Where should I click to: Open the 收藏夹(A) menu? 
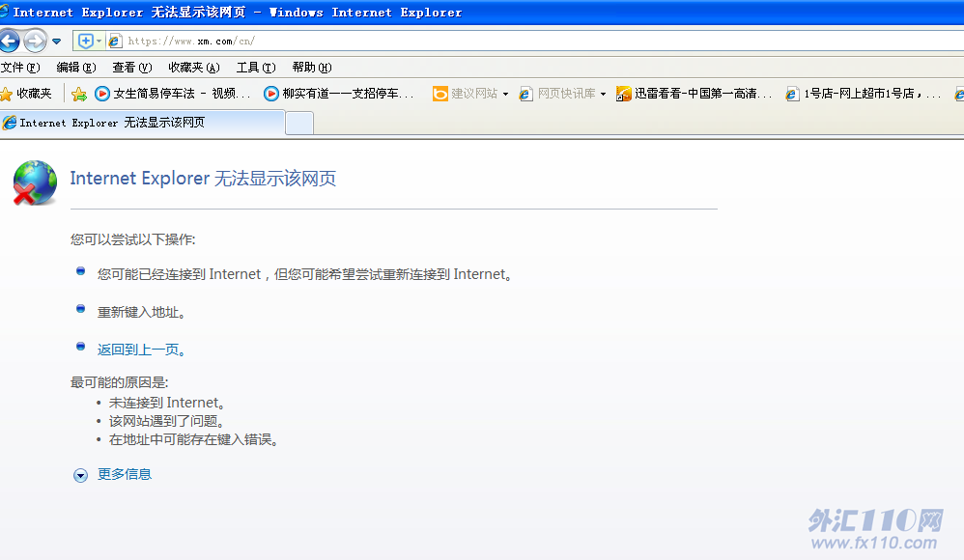click(193, 68)
